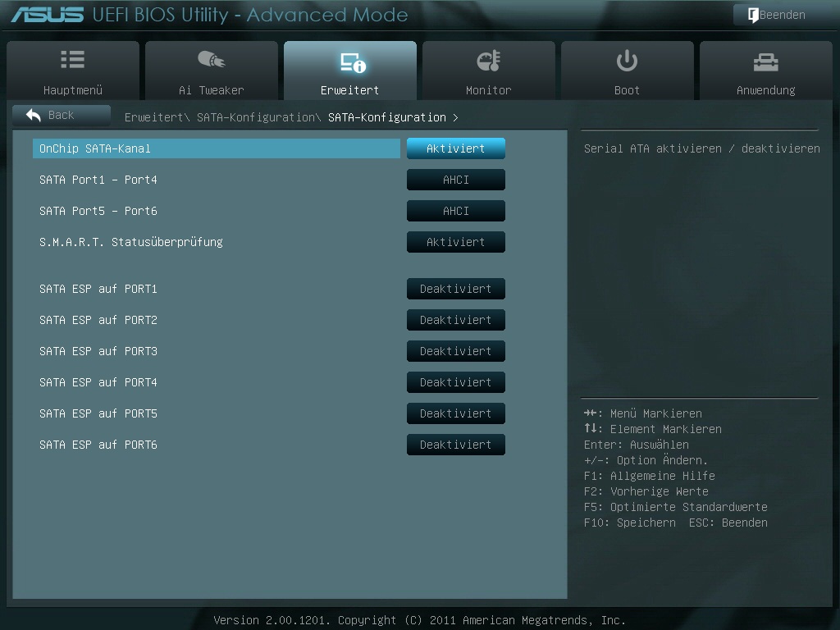Change SATA ESP auf PORT6 value
The width and height of the screenshot is (840, 630).
pos(456,444)
